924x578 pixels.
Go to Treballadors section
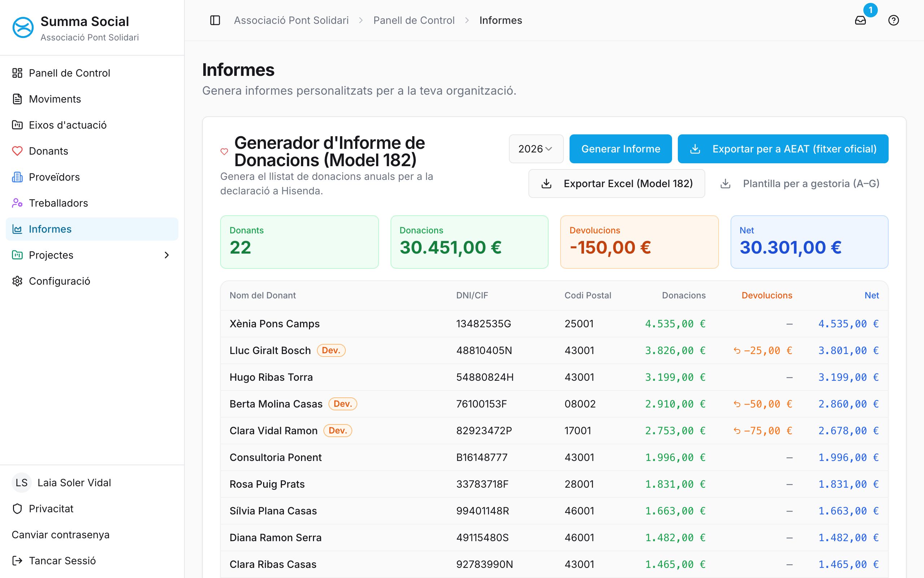click(x=92, y=203)
